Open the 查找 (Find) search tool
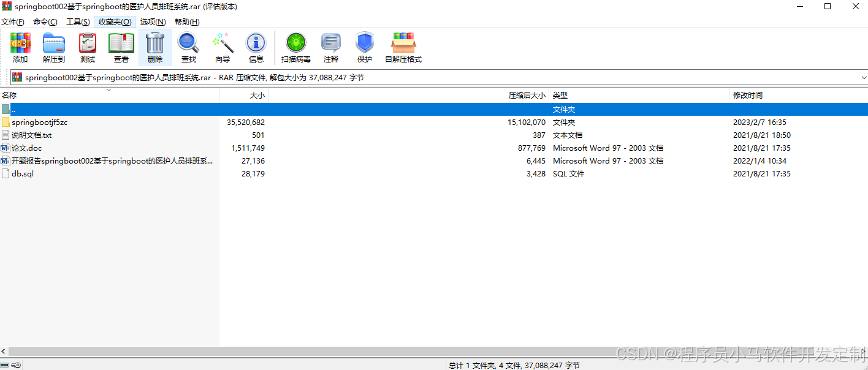This screenshot has height=370, width=868. coord(188,47)
